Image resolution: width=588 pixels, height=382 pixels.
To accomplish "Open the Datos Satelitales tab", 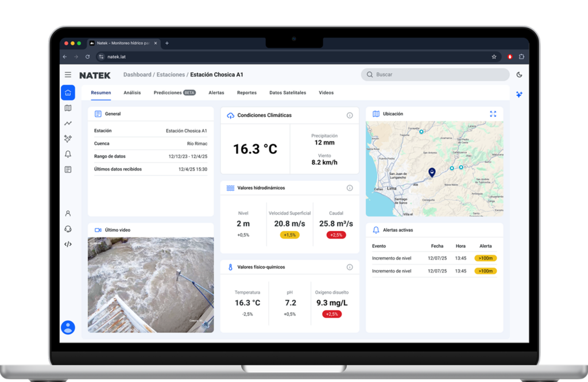I will (287, 92).
